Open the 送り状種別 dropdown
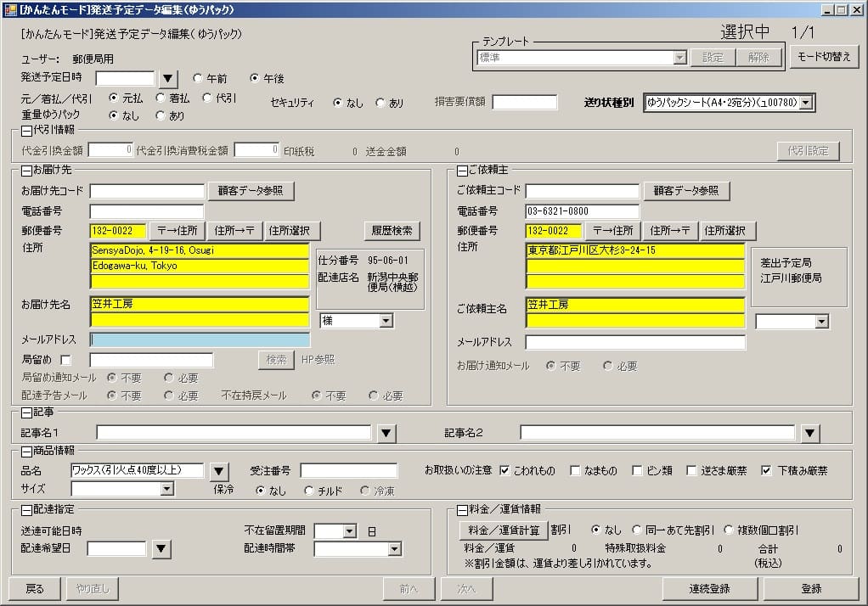This screenshot has width=868, height=606. 806,103
